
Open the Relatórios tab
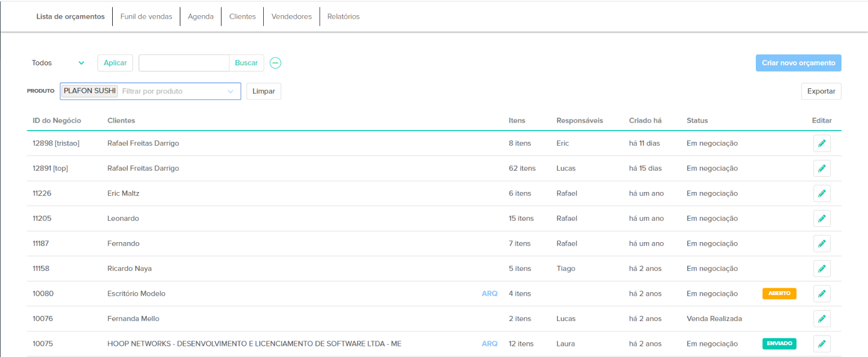(x=343, y=16)
